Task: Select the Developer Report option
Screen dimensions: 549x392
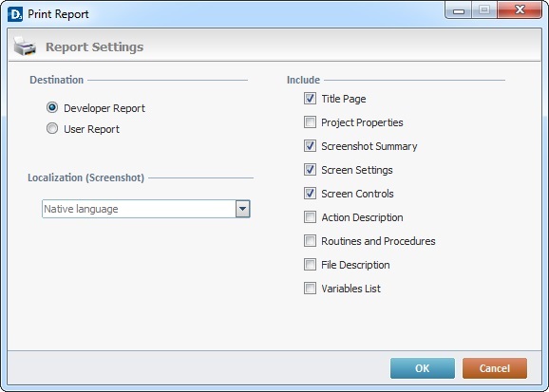Action: tap(52, 108)
